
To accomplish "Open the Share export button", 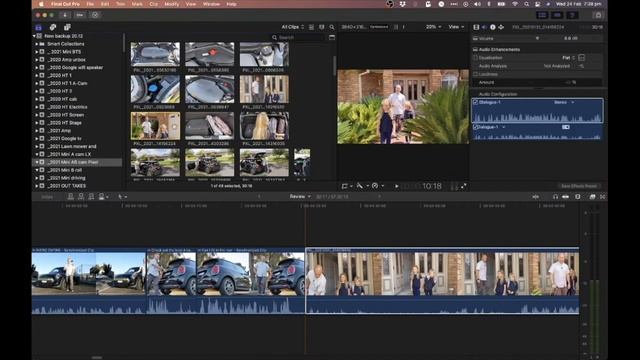I will (598, 15).
